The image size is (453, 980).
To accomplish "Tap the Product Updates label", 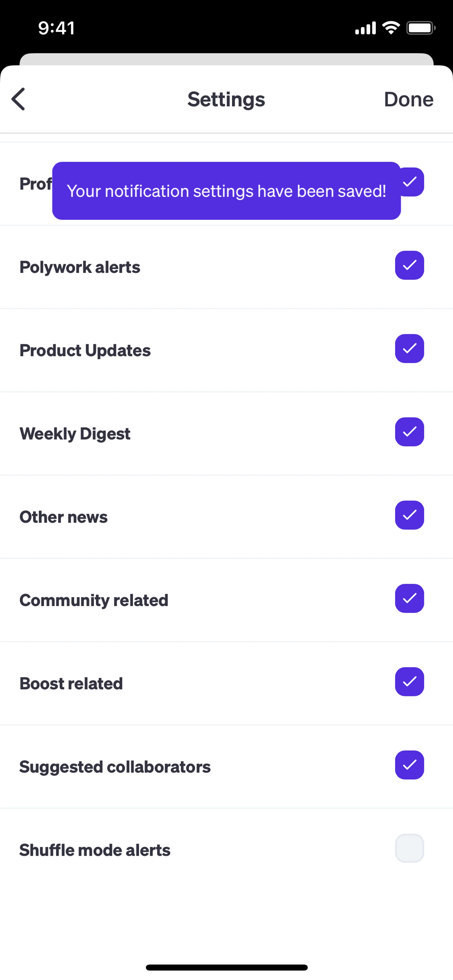I will point(85,350).
